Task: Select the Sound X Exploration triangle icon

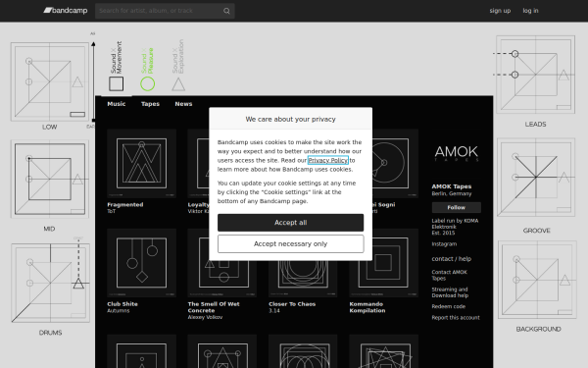Action: 178,84
